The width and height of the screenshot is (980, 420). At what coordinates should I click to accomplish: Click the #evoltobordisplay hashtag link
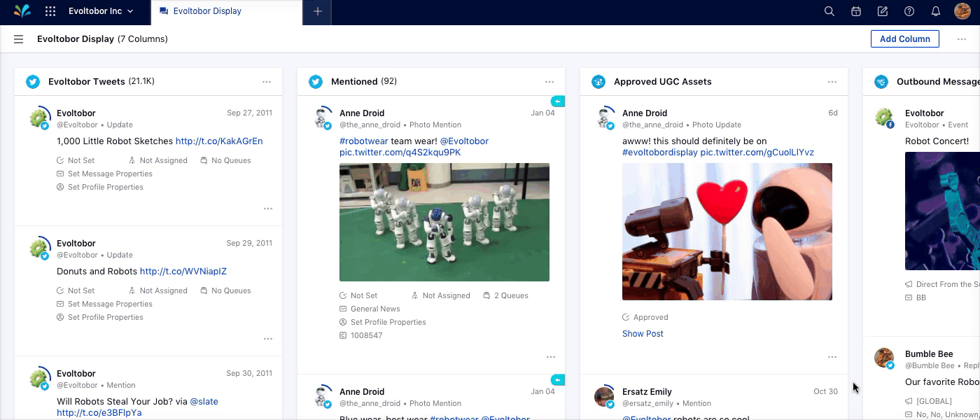pos(659,153)
